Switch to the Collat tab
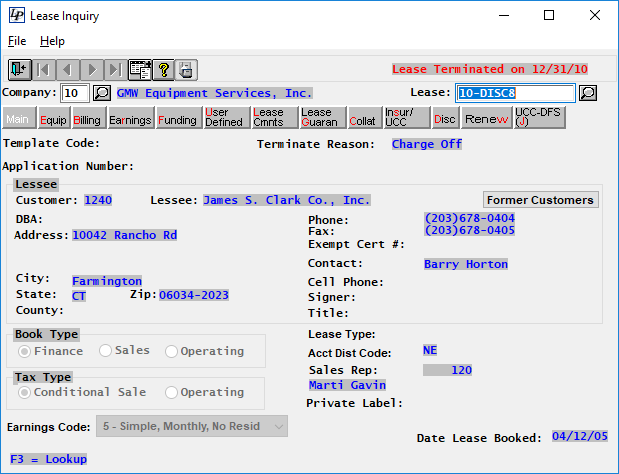619x474 pixels. [365, 118]
